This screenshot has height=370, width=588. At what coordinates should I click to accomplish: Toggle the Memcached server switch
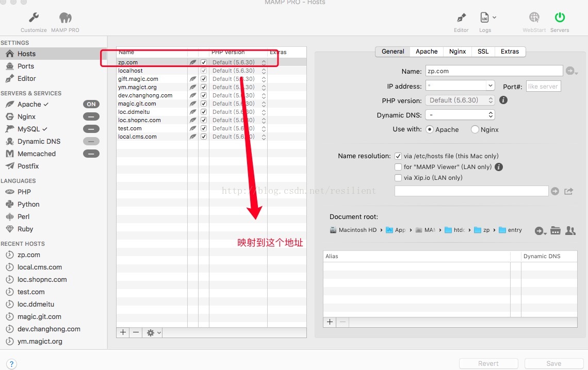click(x=91, y=154)
